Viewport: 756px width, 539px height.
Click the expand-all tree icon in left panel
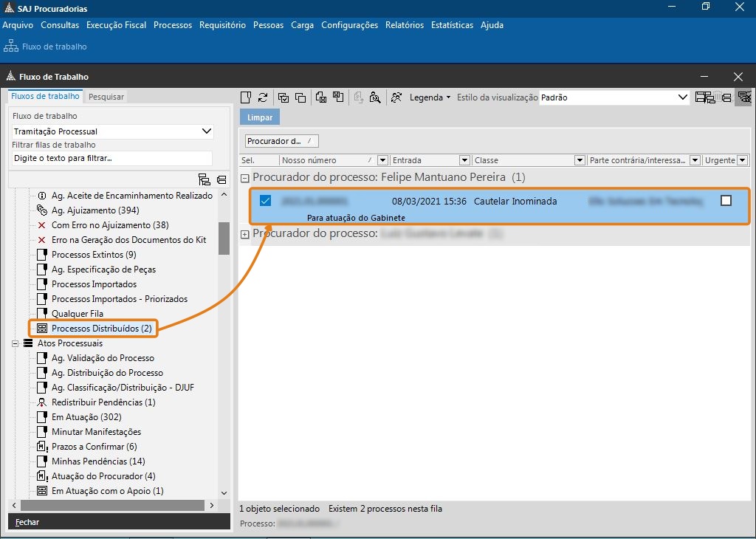pyautogui.click(x=205, y=179)
